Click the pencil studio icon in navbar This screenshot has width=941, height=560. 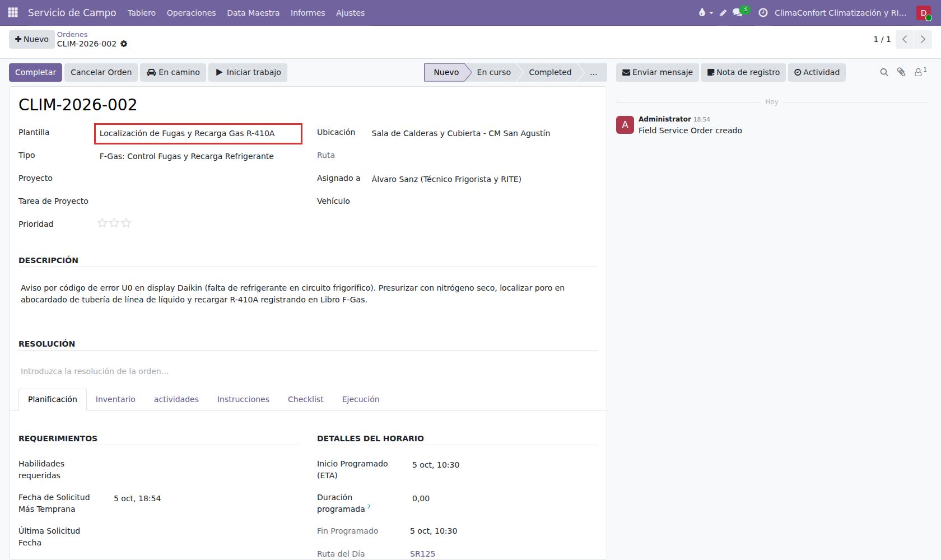723,12
